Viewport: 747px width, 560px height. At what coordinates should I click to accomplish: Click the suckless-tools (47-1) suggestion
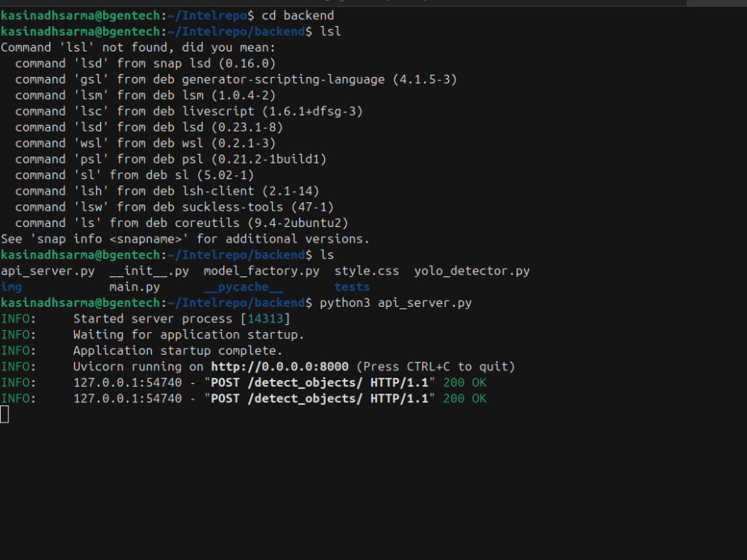point(174,207)
